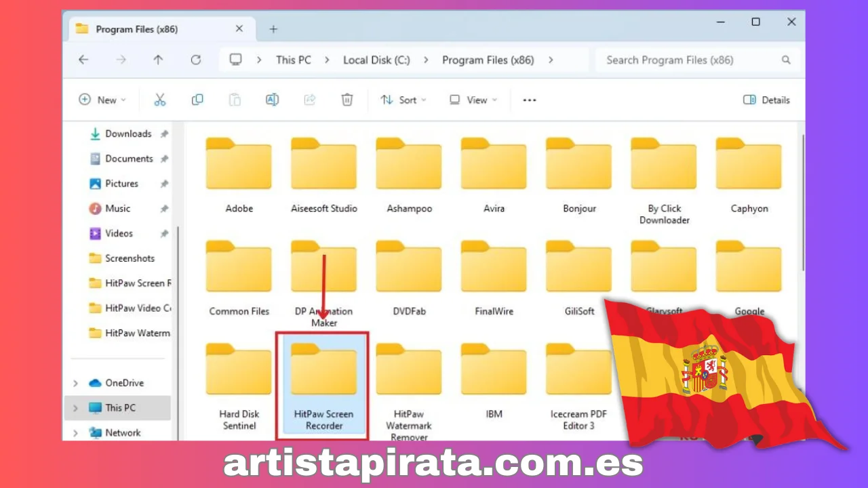868x488 pixels.
Task: Select the DVDFab folder
Action: coord(410,278)
